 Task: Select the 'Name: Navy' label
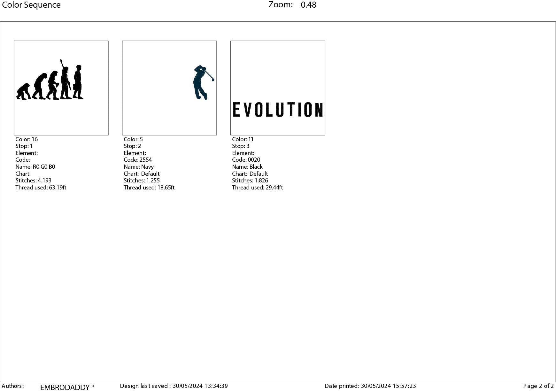coord(139,167)
